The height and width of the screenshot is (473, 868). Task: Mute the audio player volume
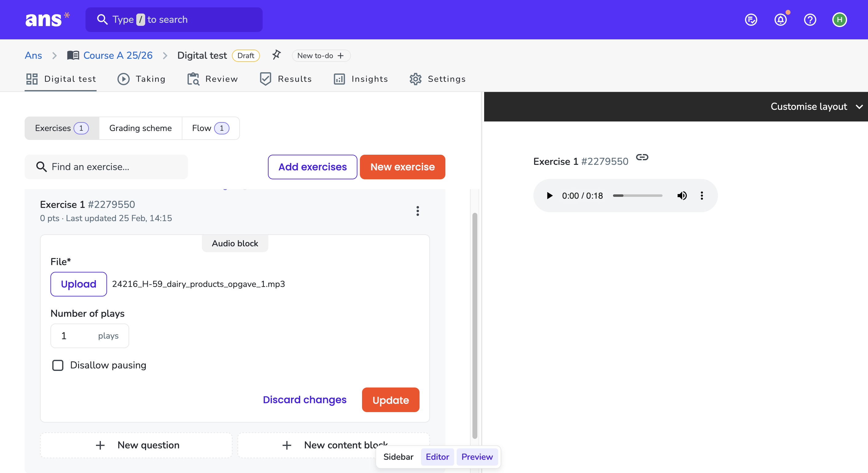(x=682, y=195)
